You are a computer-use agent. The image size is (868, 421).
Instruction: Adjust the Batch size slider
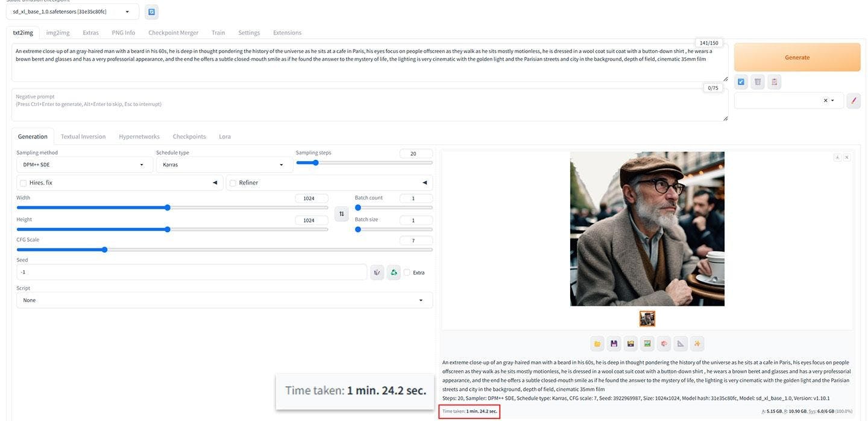pyautogui.click(x=394, y=229)
